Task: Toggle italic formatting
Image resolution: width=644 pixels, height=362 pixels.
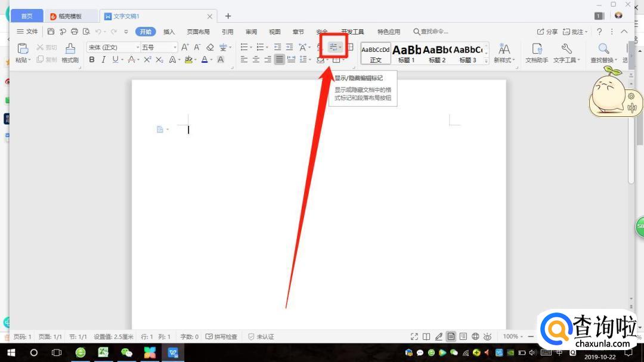Action: (103, 60)
